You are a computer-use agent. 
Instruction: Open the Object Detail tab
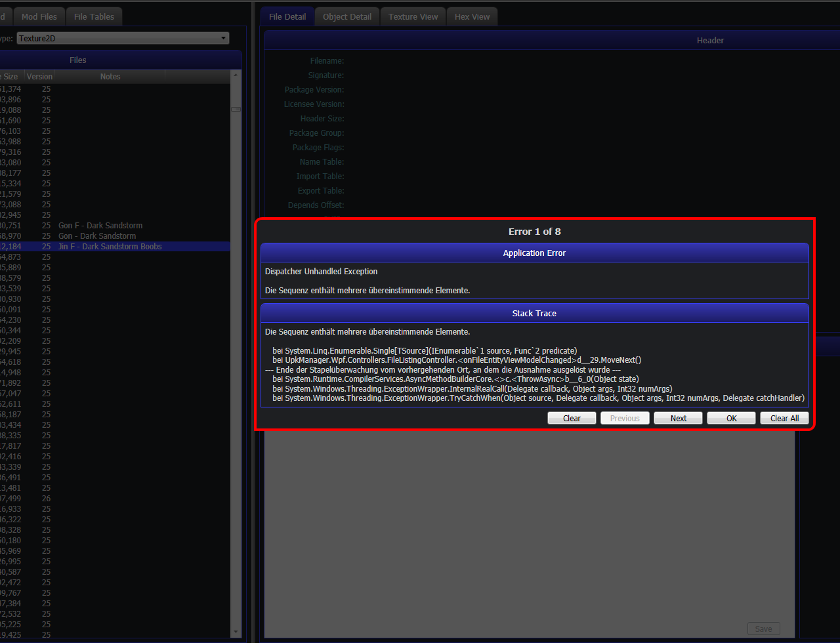[347, 16]
